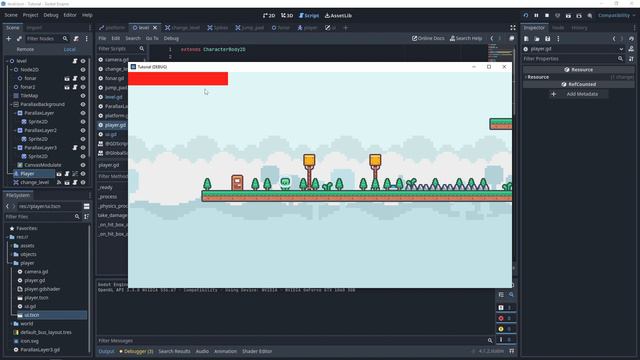Pause the running project

pyautogui.click(x=536, y=16)
